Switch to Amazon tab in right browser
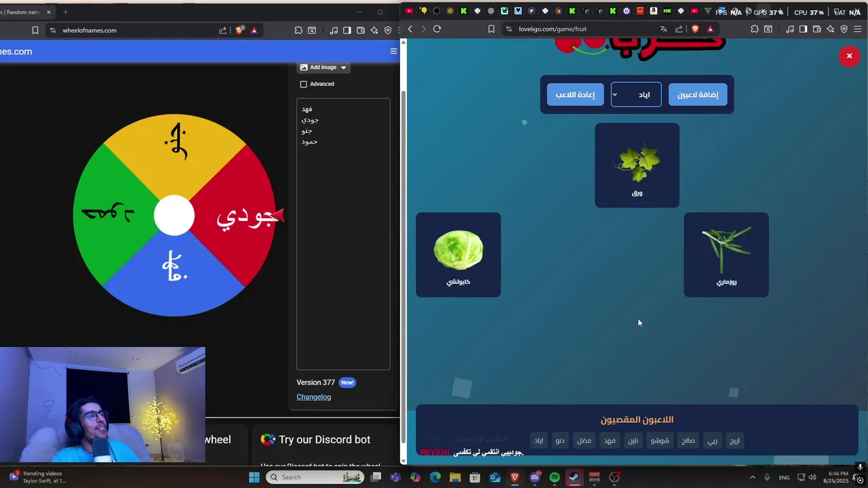The image size is (868, 488). click(x=654, y=11)
